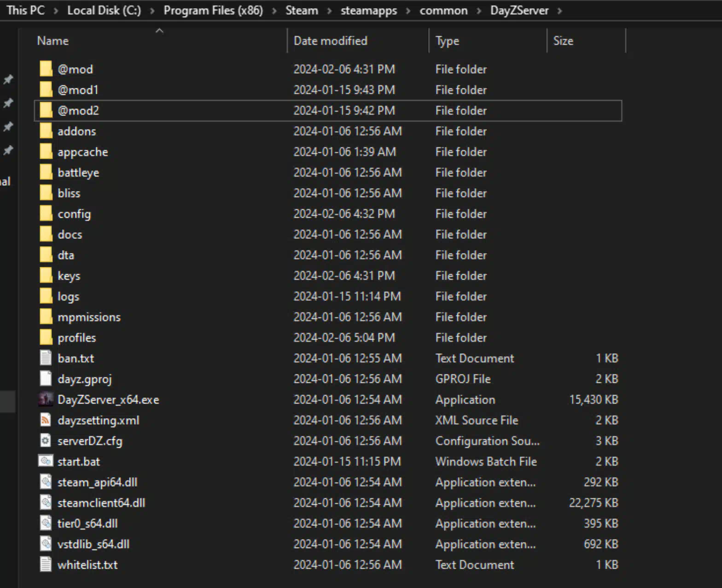Navigate to This PC in address bar
Screen dimensions: 722x588
[x=26, y=10]
